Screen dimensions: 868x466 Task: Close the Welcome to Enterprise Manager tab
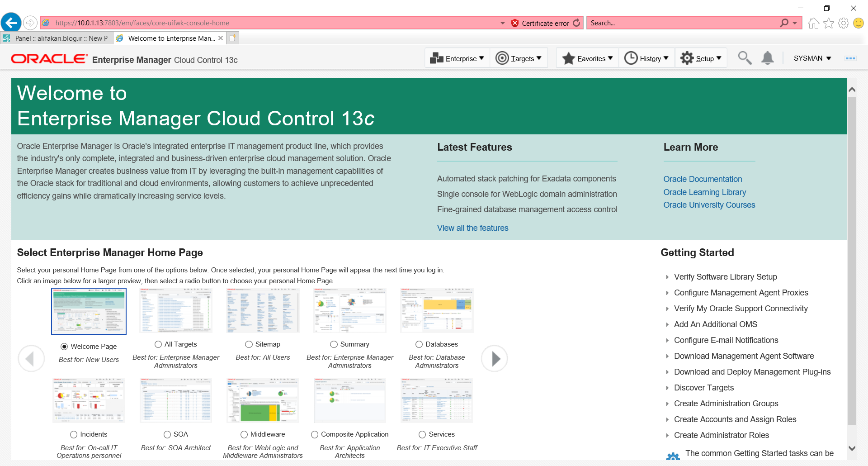(221, 38)
